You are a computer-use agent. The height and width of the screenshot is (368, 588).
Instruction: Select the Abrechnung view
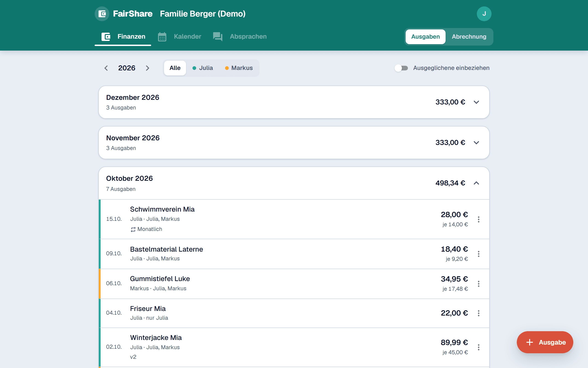[x=469, y=37]
